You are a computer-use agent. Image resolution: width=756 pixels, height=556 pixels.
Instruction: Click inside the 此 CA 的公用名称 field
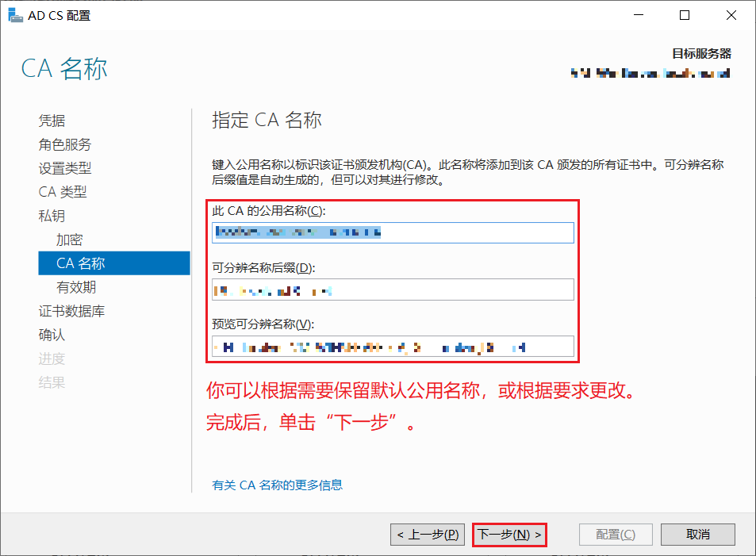click(x=393, y=232)
